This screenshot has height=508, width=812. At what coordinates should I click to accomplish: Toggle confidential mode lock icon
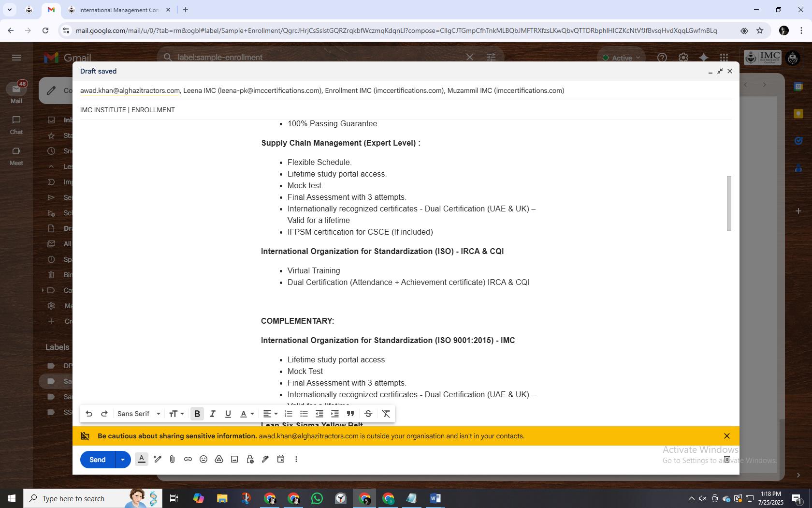pyautogui.click(x=250, y=460)
